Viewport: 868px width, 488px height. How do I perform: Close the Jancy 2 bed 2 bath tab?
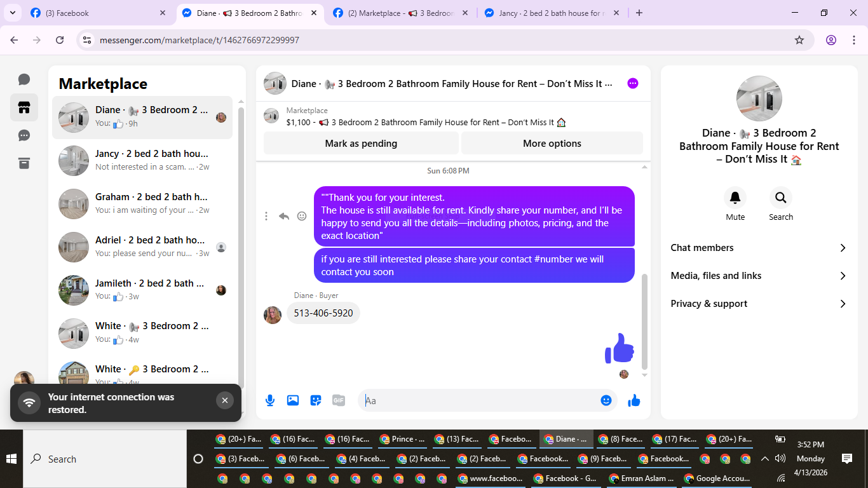(616, 13)
